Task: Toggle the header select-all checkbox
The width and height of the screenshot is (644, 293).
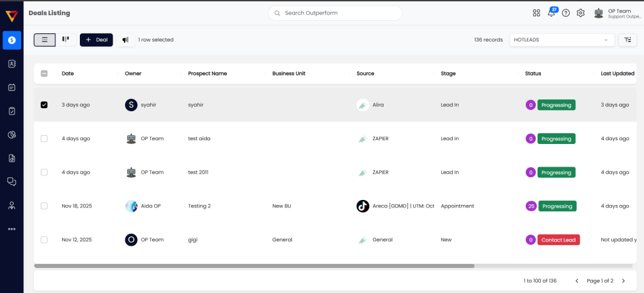Action: pyautogui.click(x=44, y=74)
